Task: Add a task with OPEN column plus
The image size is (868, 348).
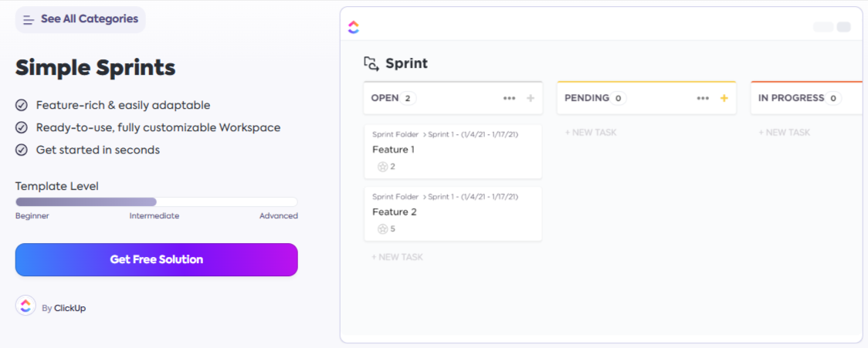Action: point(531,98)
